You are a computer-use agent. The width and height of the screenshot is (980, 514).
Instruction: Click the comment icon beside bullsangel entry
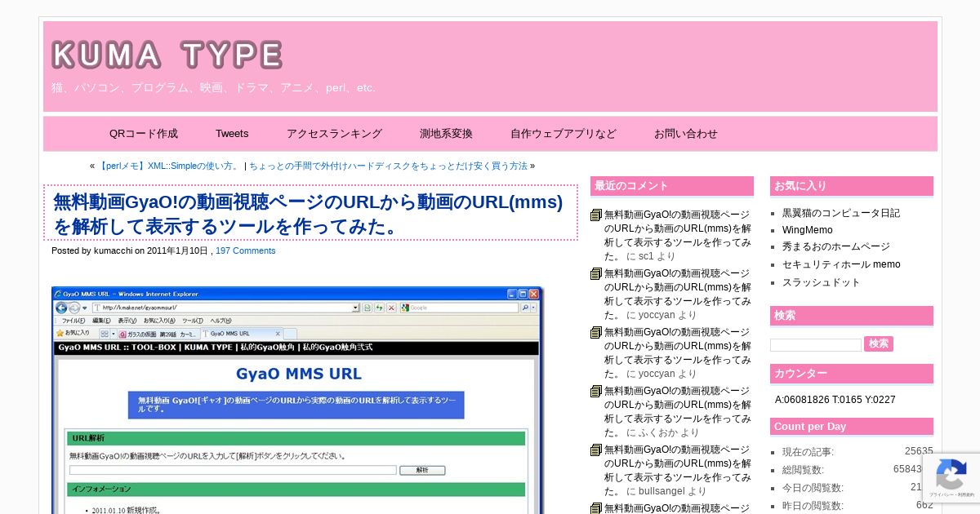point(596,450)
